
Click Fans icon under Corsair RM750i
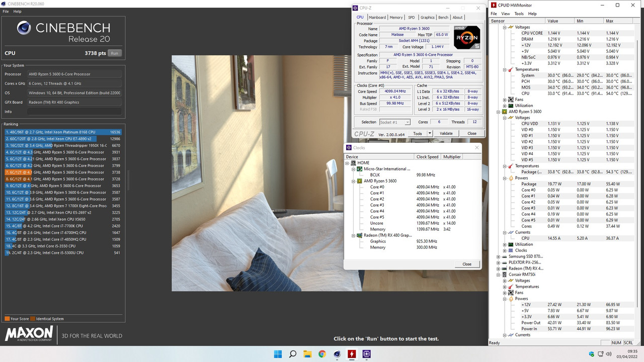pos(511,293)
